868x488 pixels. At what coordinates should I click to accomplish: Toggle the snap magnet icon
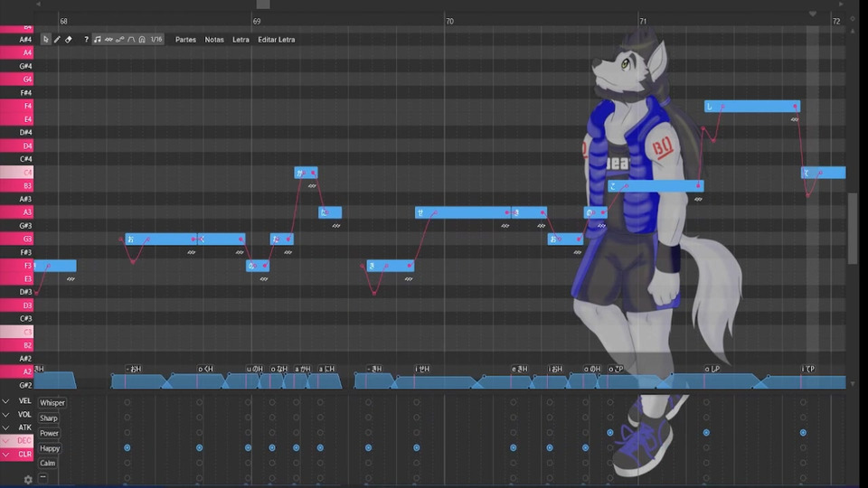pos(142,39)
